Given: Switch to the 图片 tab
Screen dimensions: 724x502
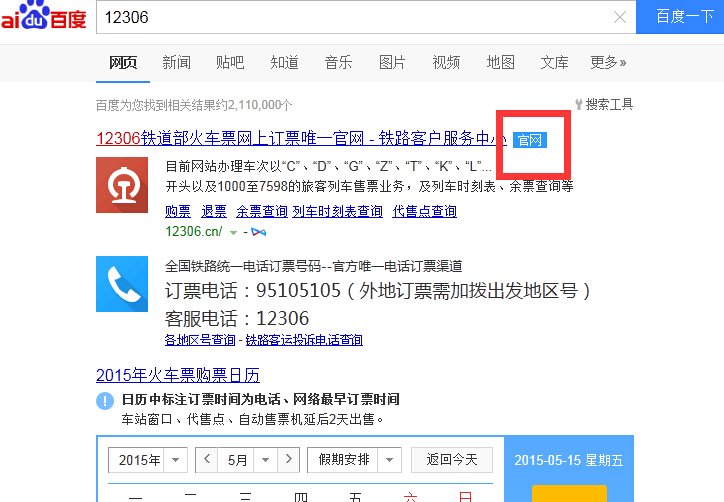Looking at the screenshot, I should 392,62.
